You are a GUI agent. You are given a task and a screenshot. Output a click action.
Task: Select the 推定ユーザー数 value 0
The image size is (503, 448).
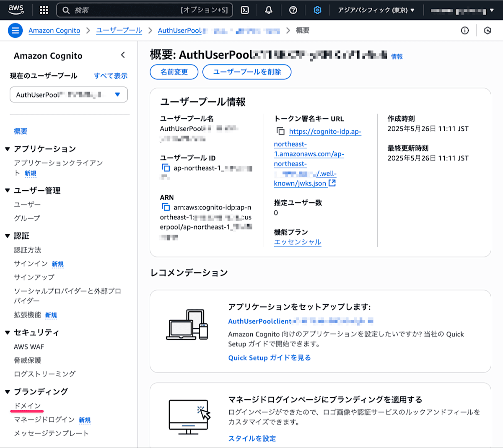coord(276,212)
